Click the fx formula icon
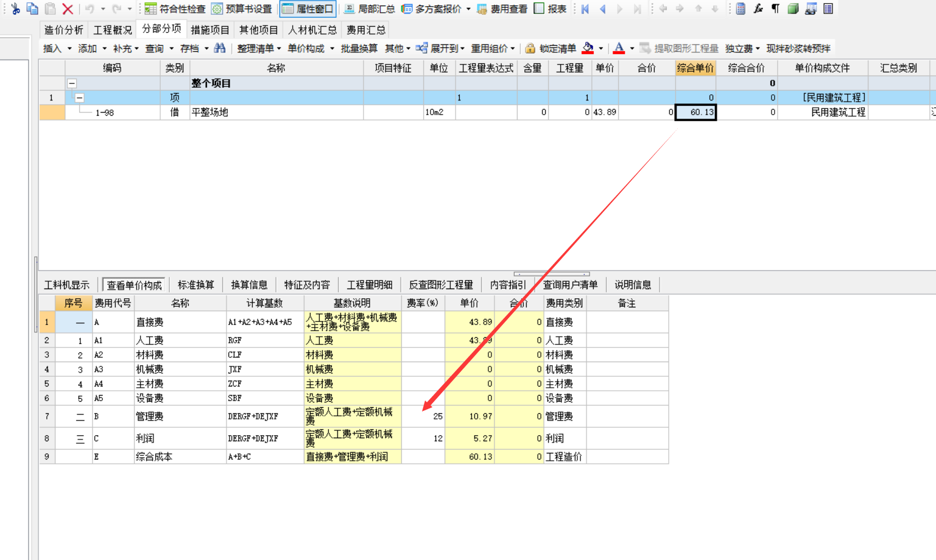Image resolution: width=936 pixels, height=560 pixels. coord(758,9)
